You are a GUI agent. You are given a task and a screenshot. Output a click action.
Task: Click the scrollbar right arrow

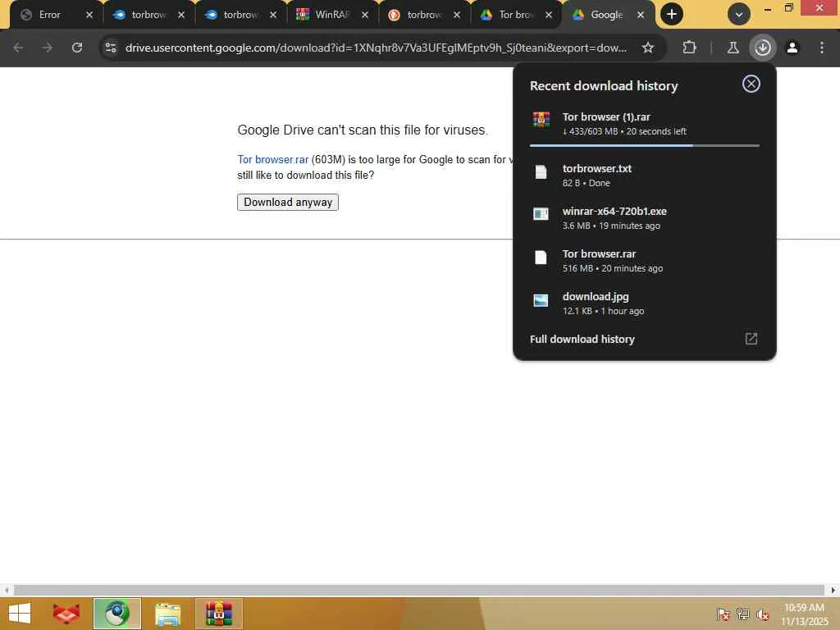pyautogui.click(x=833, y=591)
